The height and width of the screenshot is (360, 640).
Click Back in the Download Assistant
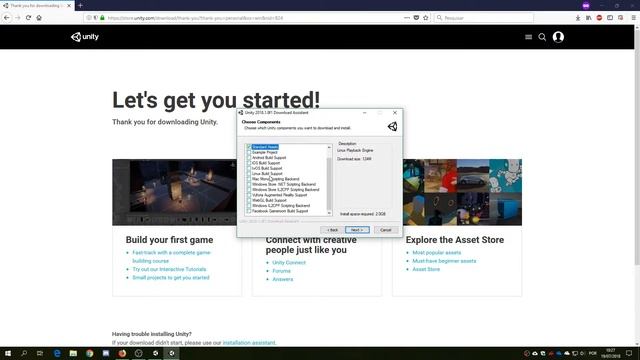coord(332,230)
